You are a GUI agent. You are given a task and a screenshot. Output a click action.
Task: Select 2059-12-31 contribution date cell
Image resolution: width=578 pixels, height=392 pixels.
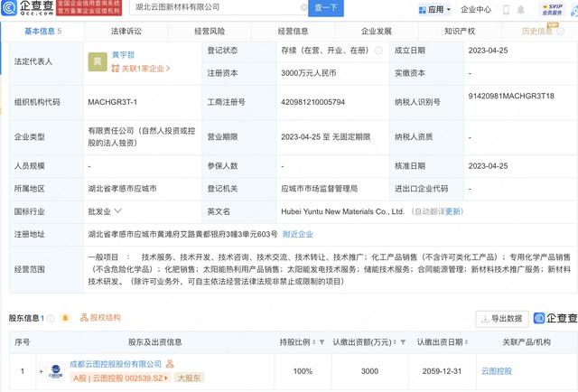[442, 371]
